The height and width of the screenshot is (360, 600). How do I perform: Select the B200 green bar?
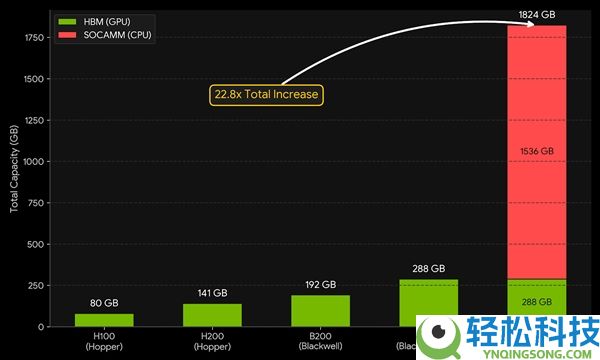pos(321,311)
